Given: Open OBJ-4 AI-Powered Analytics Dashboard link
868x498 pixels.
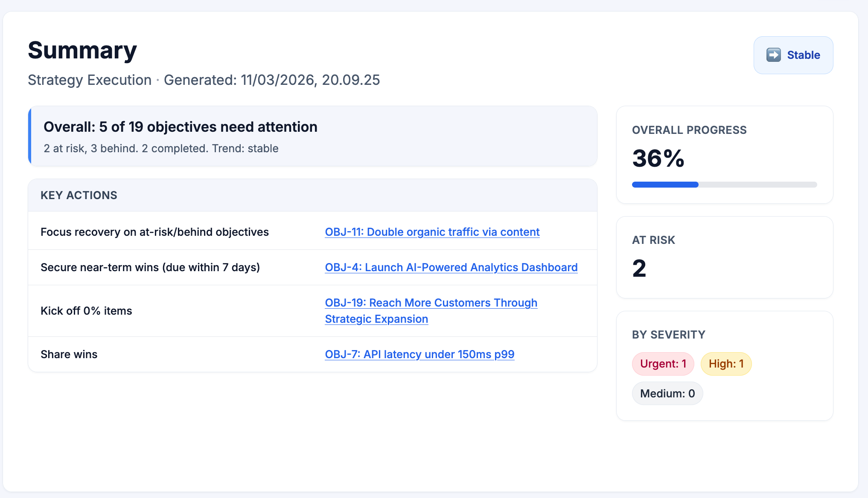Looking at the screenshot, I should 451,267.
